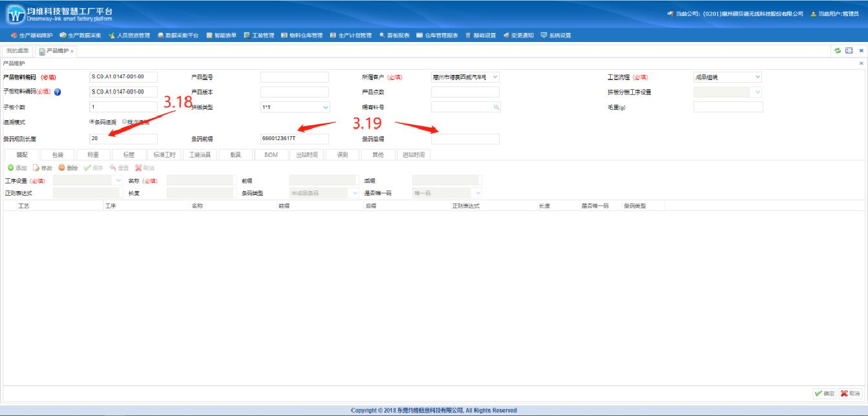This screenshot has height=416, width=868.
Task: Click the 取消 cancel button at bottom right
Action: click(x=851, y=393)
